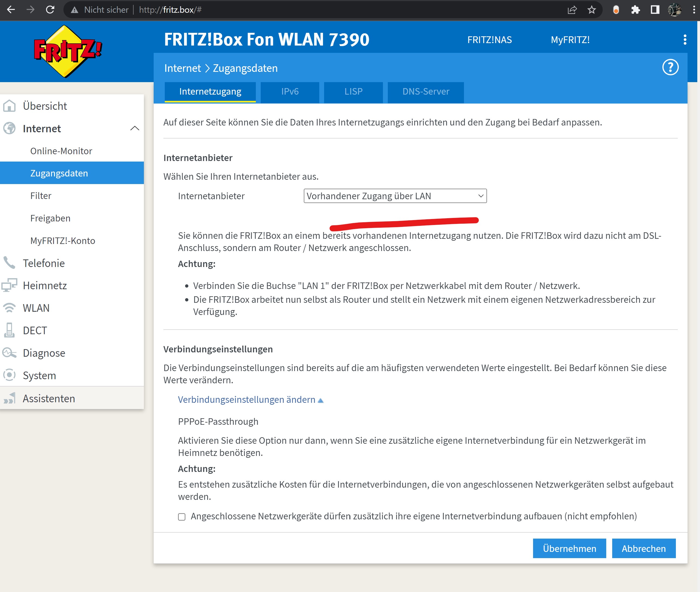Click the WLAN wifi icon in sidebar

[x=9, y=308]
